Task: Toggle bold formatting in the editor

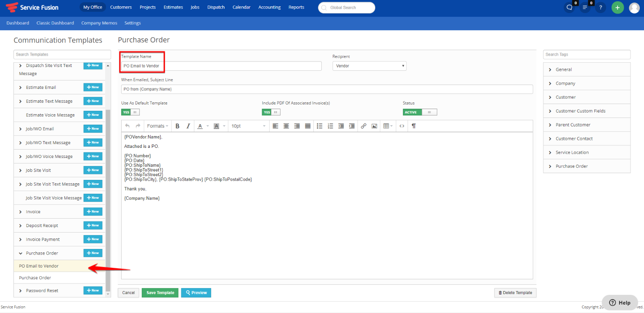Action: 178,126
